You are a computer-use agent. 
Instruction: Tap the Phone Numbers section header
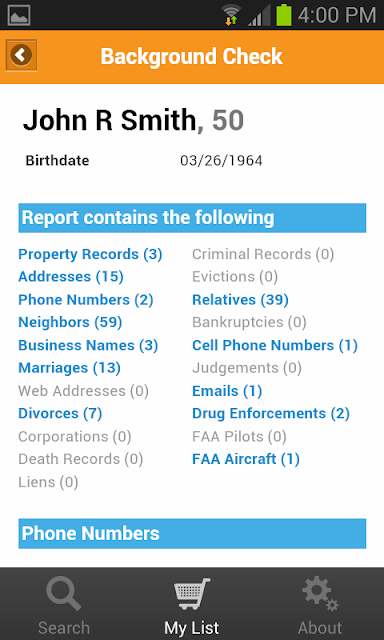click(192, 533)
